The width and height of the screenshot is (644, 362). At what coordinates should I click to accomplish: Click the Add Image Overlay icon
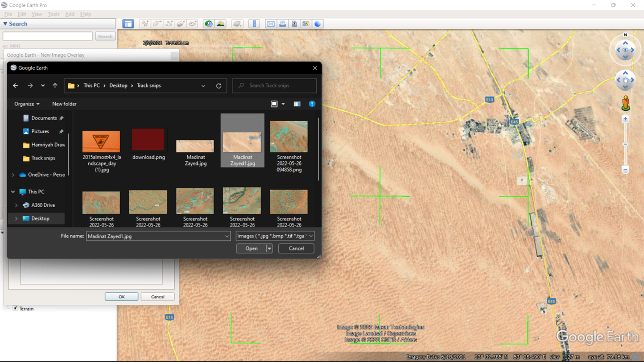click(181, 24)
